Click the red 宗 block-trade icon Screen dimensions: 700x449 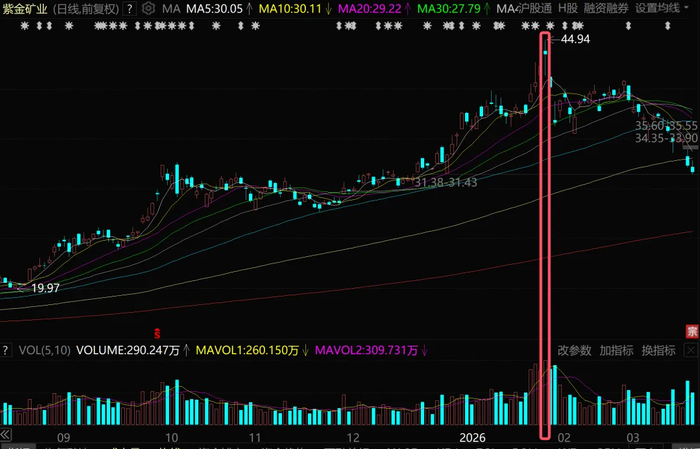click(692, 331)
